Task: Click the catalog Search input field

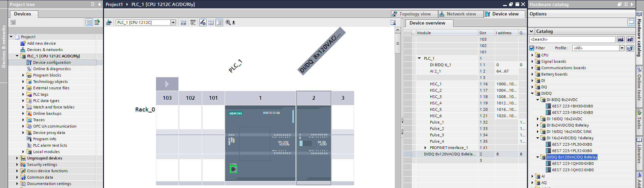Action: (x=572, y=40)
